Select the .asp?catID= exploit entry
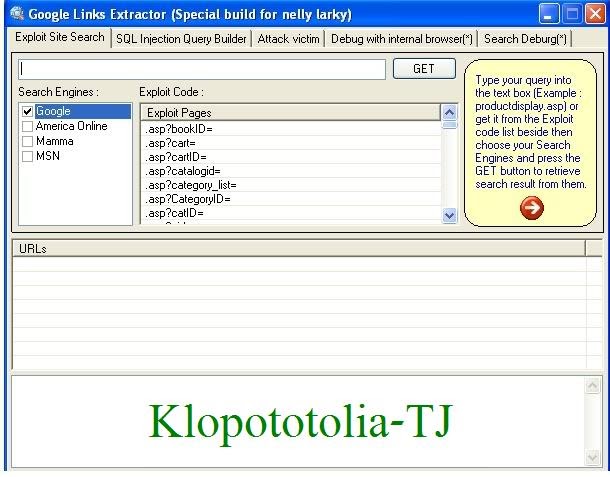The image size is (610, 477). pyautogui.click(x=291, y=213)
